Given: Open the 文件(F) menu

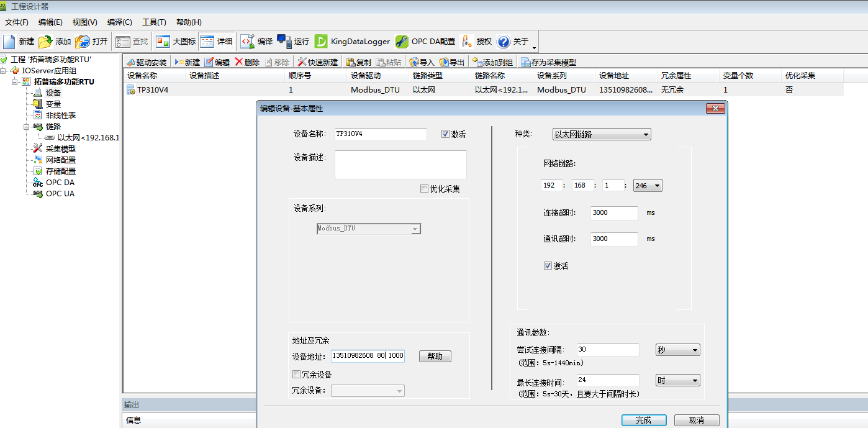Looking at the screenshot, I should 17,22.
